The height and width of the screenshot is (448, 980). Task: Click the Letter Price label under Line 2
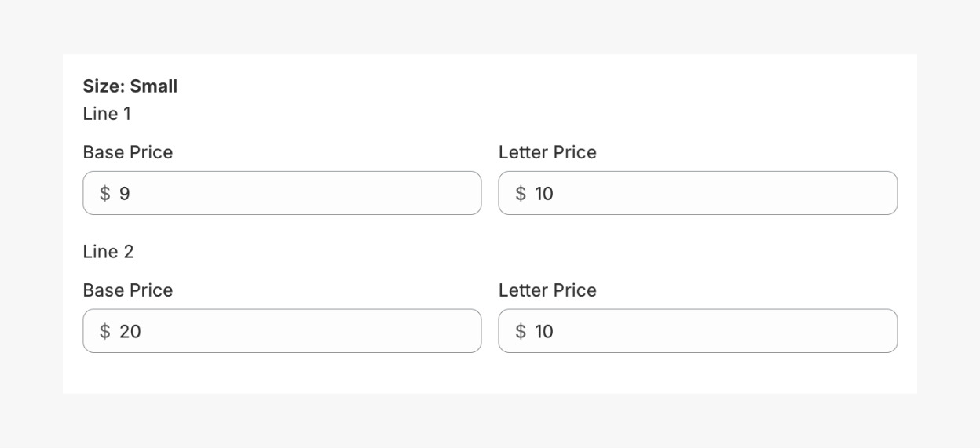(x=547, y=290)
